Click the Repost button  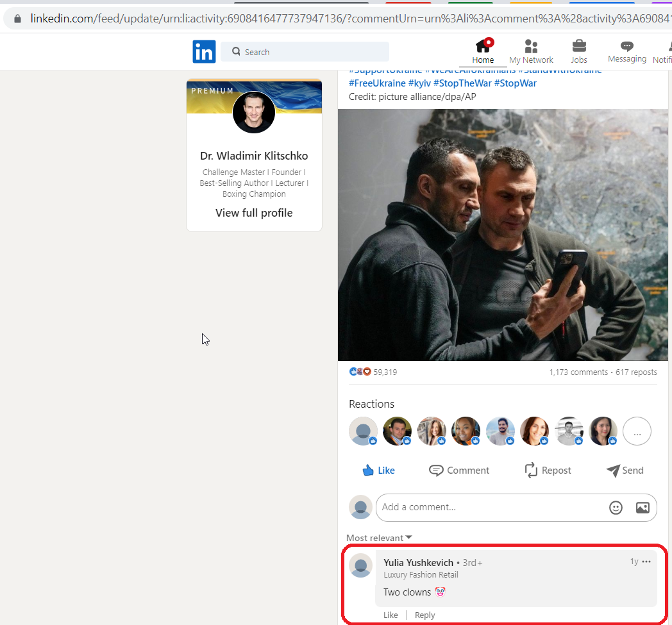point(548,471)
